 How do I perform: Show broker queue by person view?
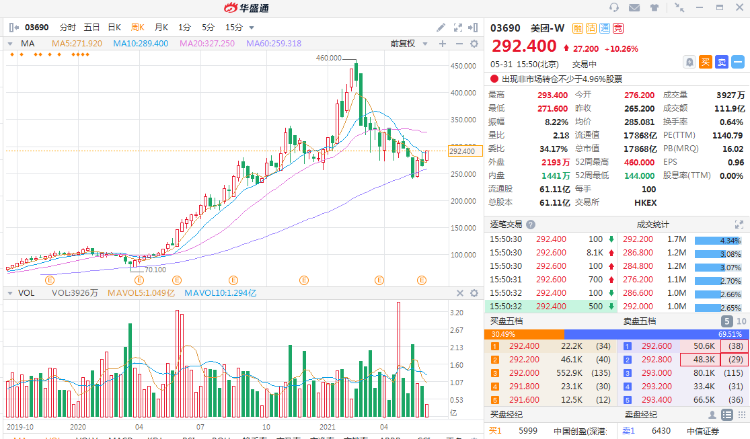712,415
